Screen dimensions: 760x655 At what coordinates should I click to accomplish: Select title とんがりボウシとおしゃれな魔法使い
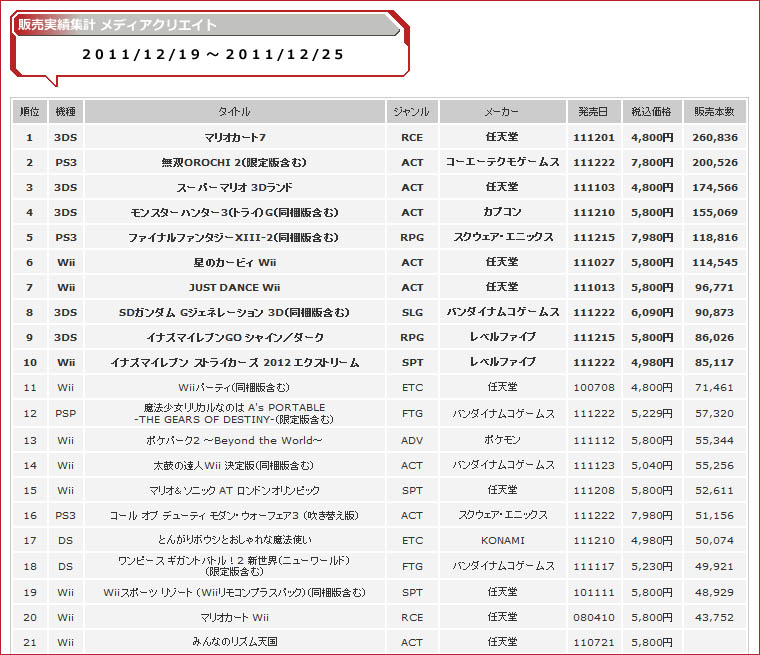[x=235, y=540]
